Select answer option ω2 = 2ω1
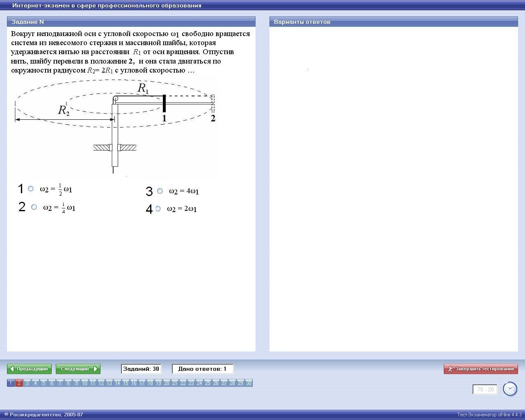The image size is (525, 420). point(158,209)
